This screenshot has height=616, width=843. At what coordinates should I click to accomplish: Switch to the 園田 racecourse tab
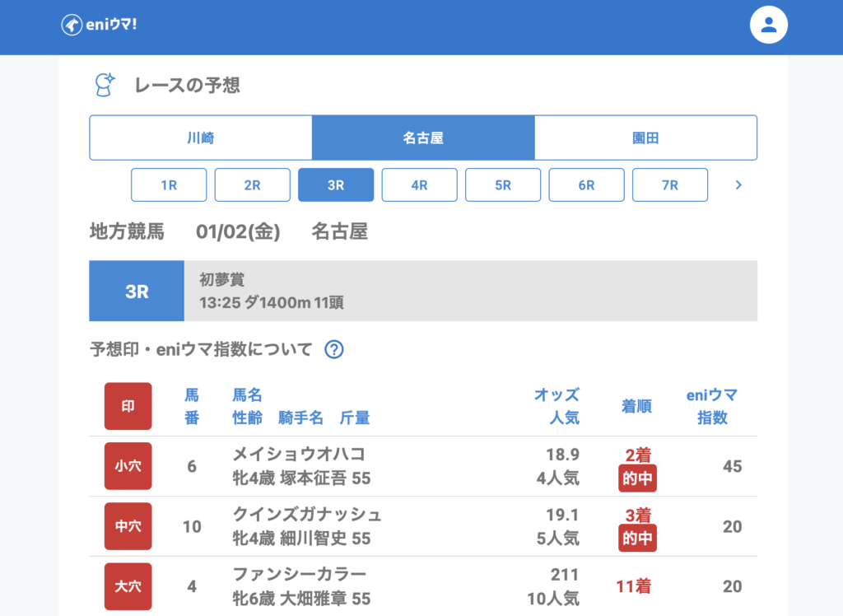coord(645,138)
